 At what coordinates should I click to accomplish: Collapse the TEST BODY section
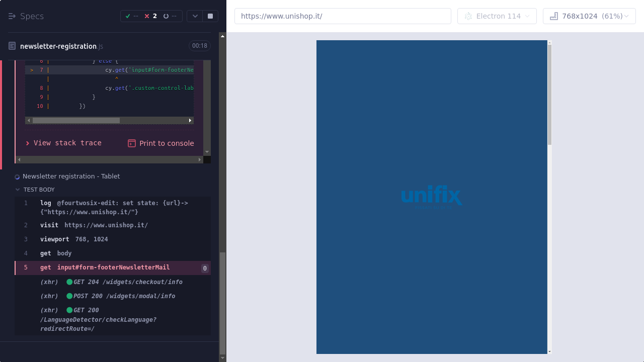[18, 190]
